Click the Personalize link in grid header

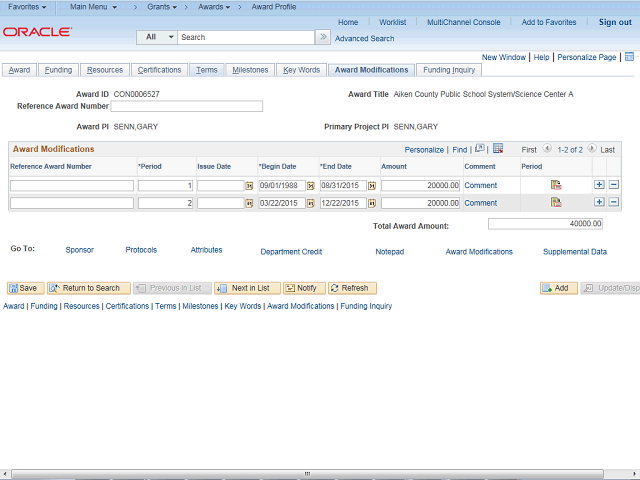424,149
